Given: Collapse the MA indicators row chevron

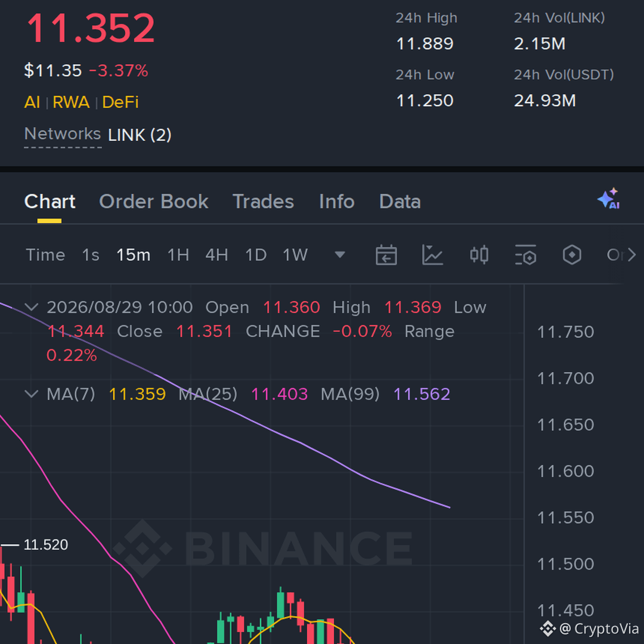Looking at the screenshot, I should 31,394.
